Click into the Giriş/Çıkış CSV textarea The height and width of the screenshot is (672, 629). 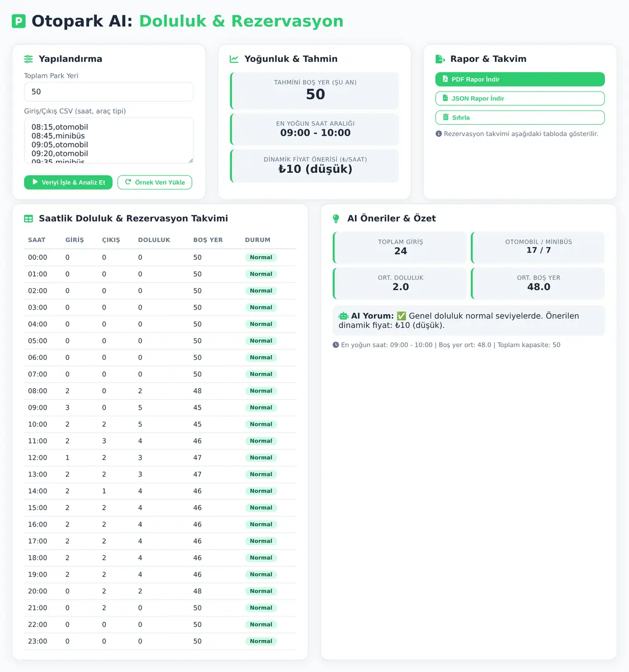[109, 140]
